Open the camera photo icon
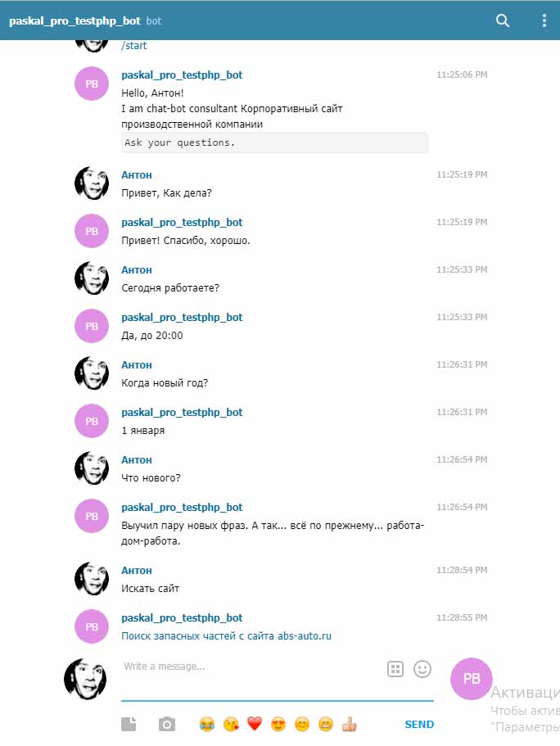The height and width of the screenshot is (746, 560). (x=167, y=724)
